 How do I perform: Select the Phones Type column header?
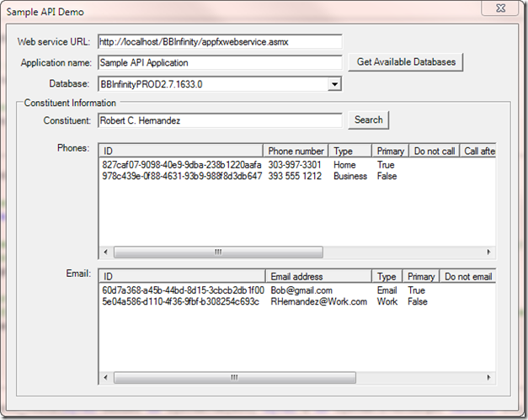349,152
